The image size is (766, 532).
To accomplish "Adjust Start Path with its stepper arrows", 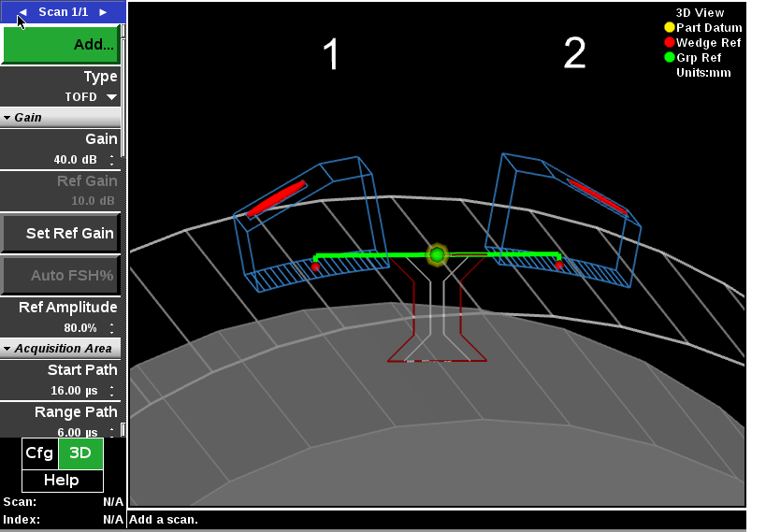I will [112, 391].
